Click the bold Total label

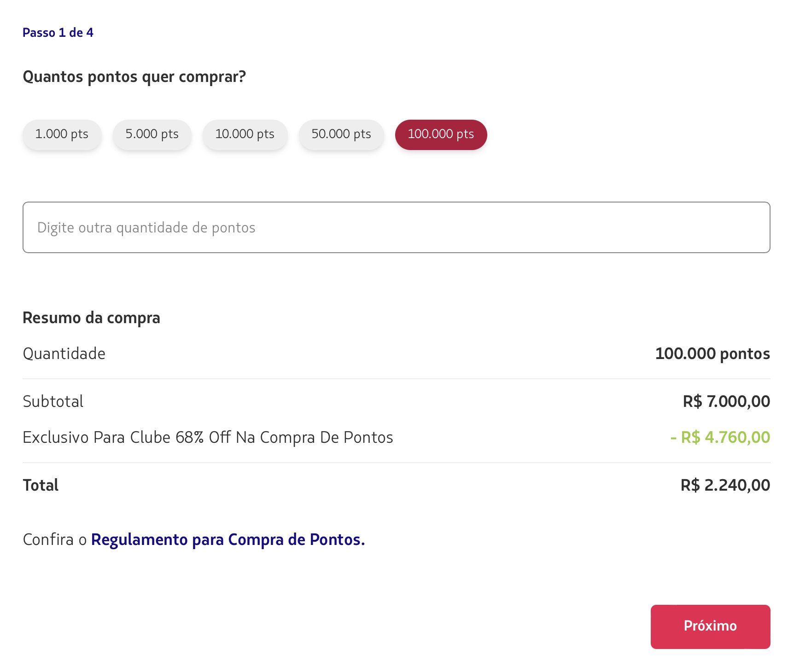41,485
